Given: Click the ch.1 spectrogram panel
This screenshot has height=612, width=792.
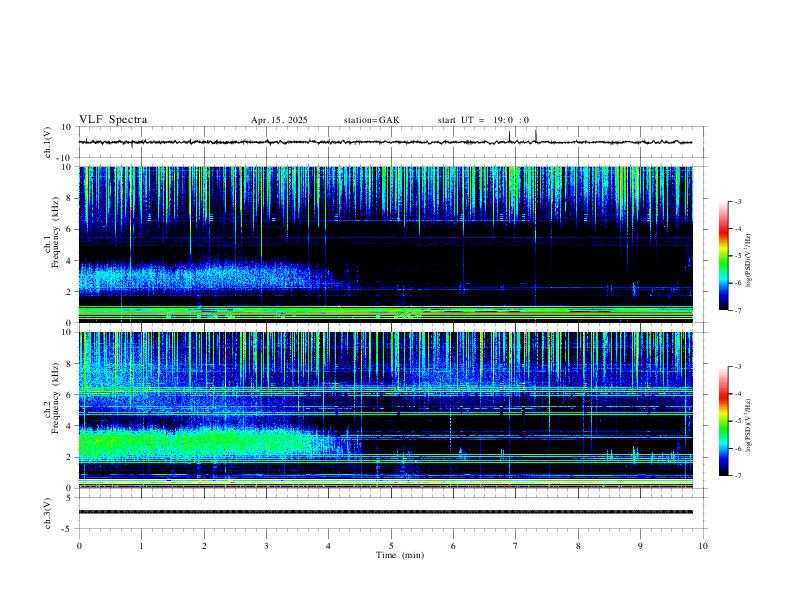Looking at the screenshot, I should [x=386, y=244].
